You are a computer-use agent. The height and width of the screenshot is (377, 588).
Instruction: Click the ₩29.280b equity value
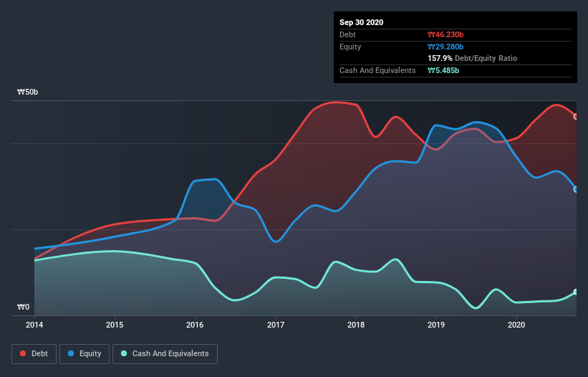point(445,47)
